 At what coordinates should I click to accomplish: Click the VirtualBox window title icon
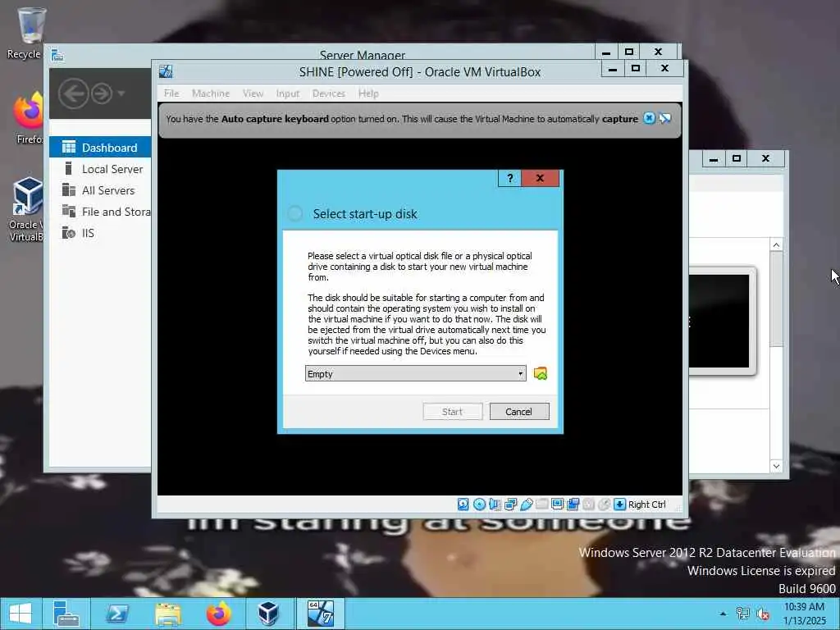(166, 71)
